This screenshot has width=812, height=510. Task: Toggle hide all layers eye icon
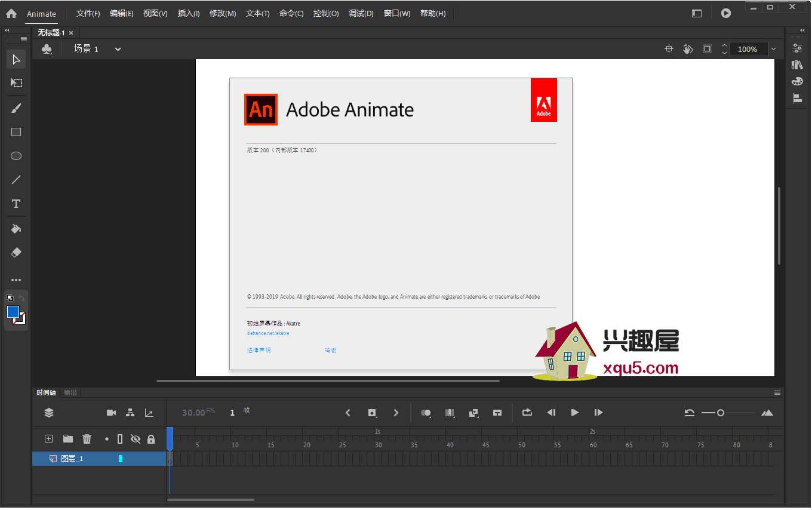click(x=136, y=439)
